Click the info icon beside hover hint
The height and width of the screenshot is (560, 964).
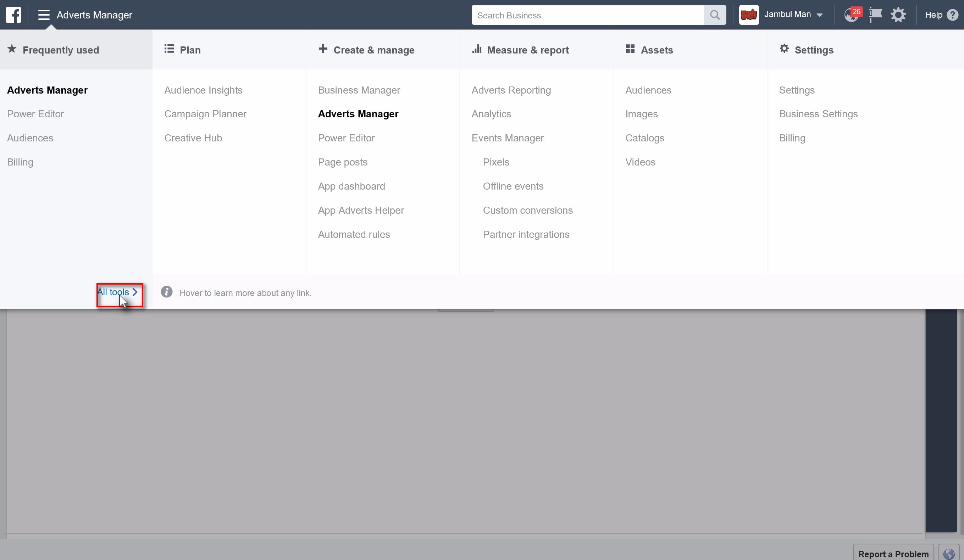[x=166, y=292]
